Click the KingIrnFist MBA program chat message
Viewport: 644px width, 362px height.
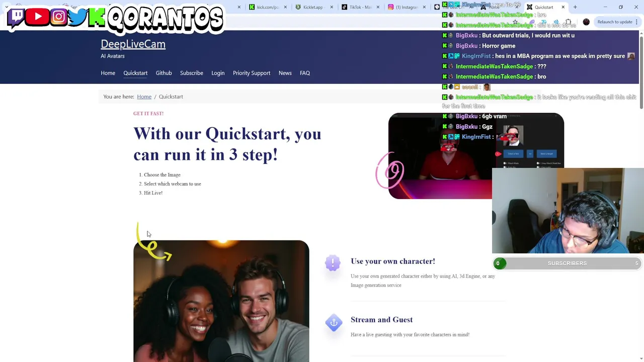click(x=538, y=56)
